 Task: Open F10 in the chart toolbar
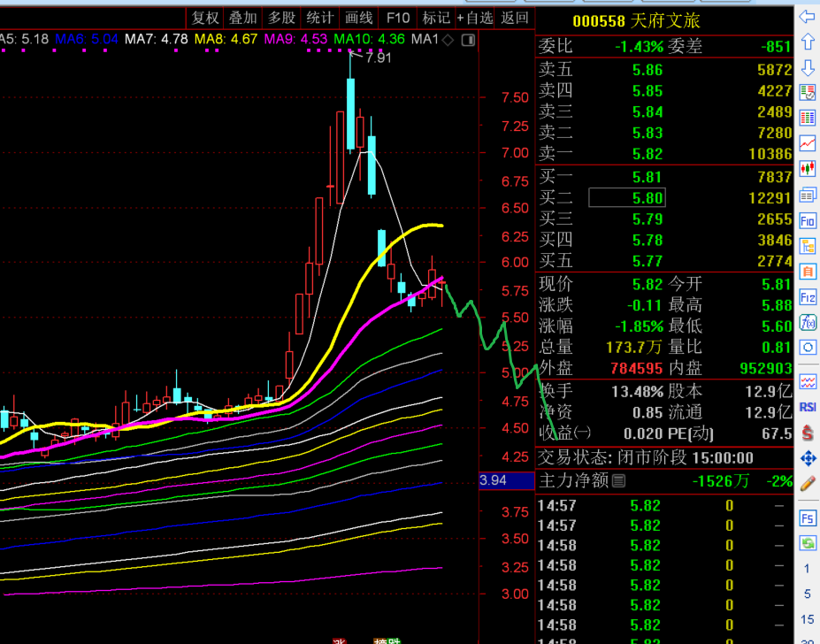pos(397,19)
